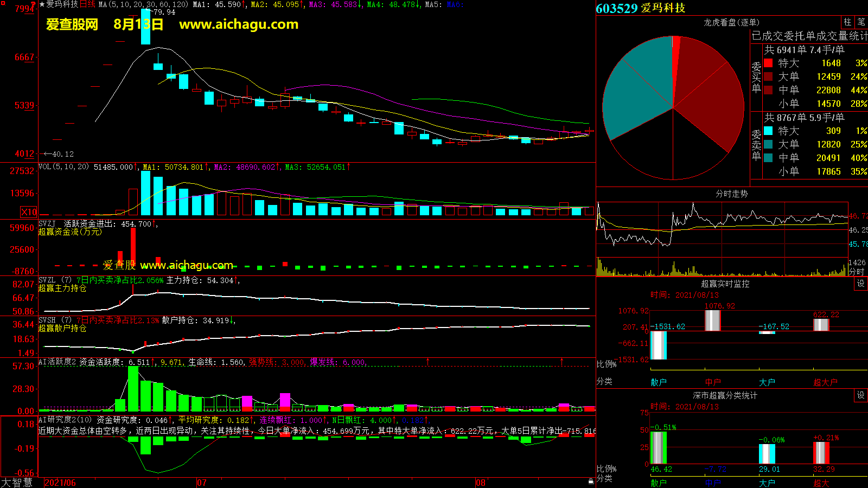868x488 pixels.
Task: Open settings 设 for 超赢实时监控 panel
Action: click(x=860, y=284)
